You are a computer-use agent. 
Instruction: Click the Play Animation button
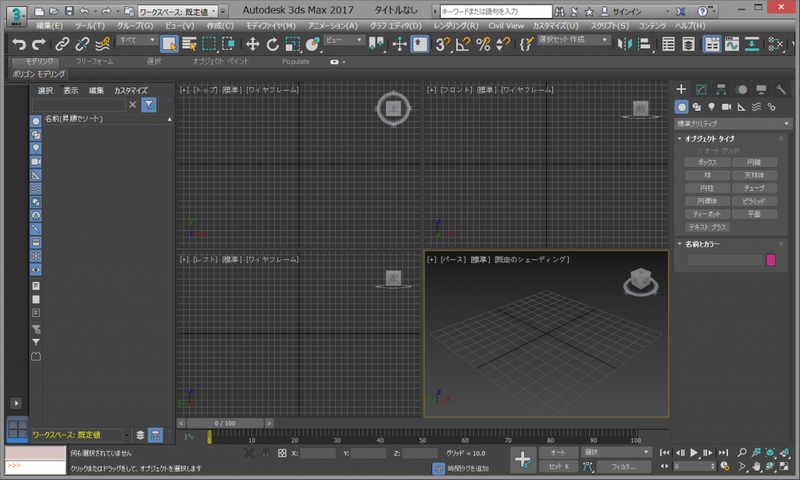pyautogui.click(x=694, y=452)
